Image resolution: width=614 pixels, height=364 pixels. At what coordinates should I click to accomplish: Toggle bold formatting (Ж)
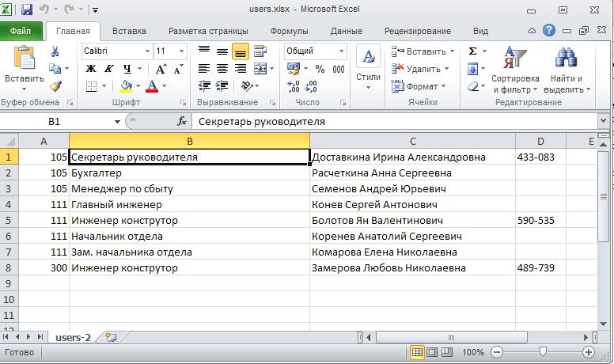pos(91,69)
